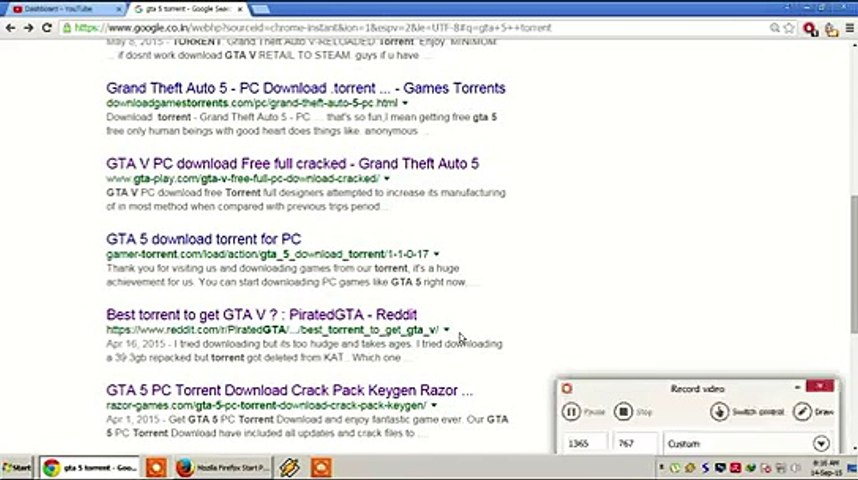Click the red square icon in system tray
This screenshot has width=858, height=480.
coord(735,468)
